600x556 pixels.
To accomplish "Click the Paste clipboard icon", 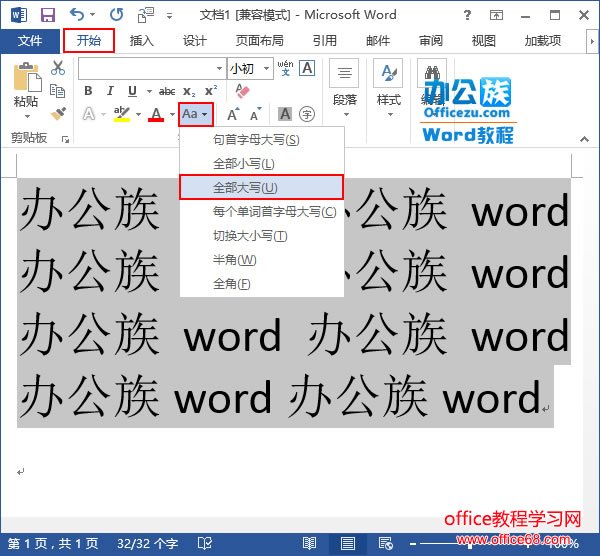I will [x=26, y=86].
